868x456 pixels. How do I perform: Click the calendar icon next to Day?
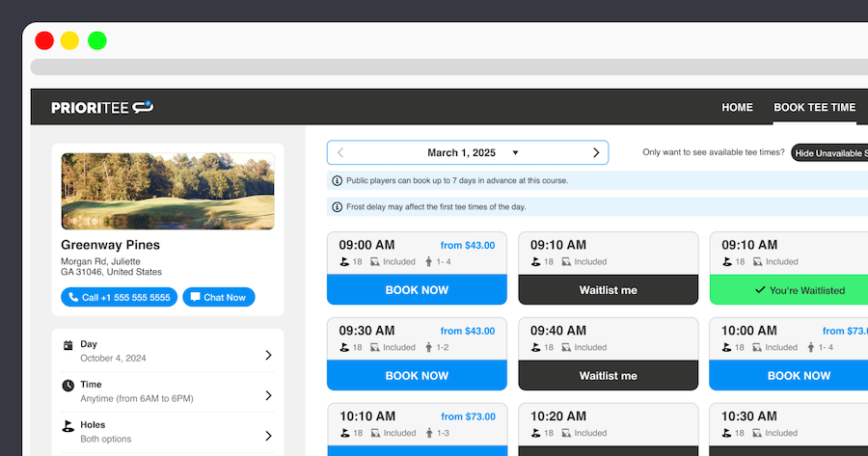(x=68, y=345)
